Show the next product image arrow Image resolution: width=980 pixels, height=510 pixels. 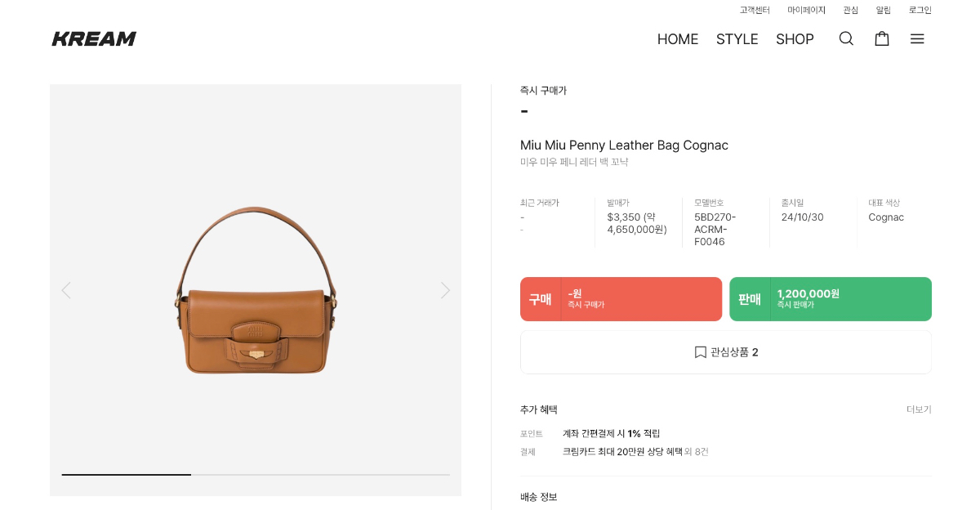coord(445,290)
